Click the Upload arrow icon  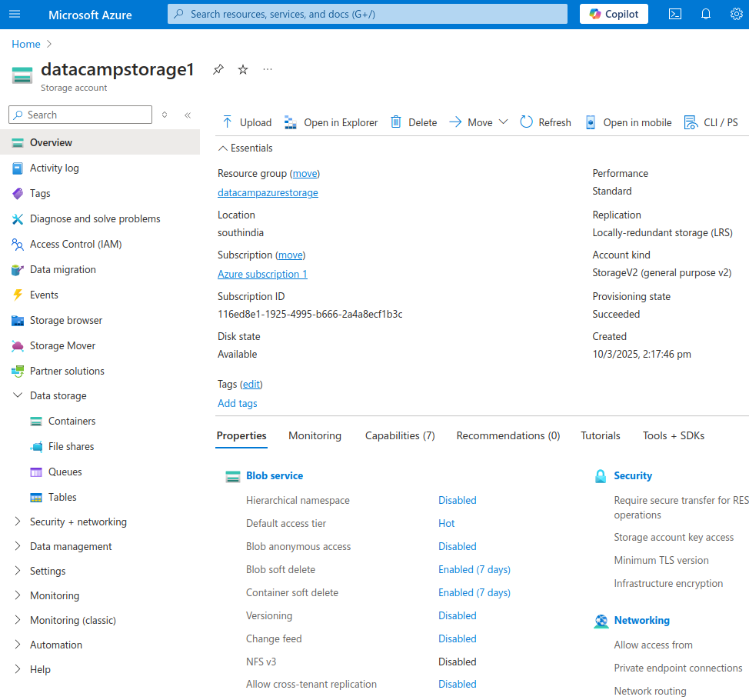pos(228,122)
